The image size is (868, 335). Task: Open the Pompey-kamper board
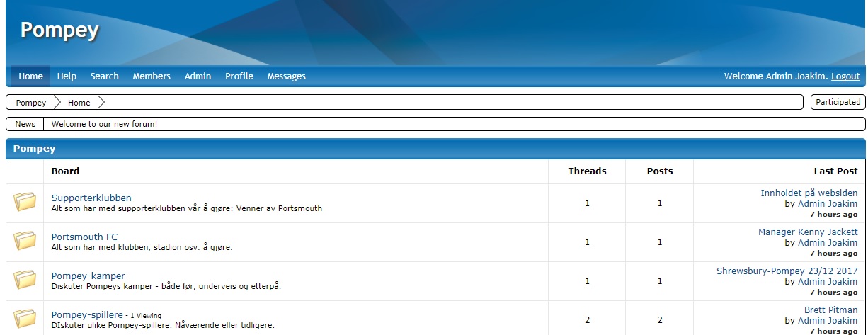pos(88,276)
